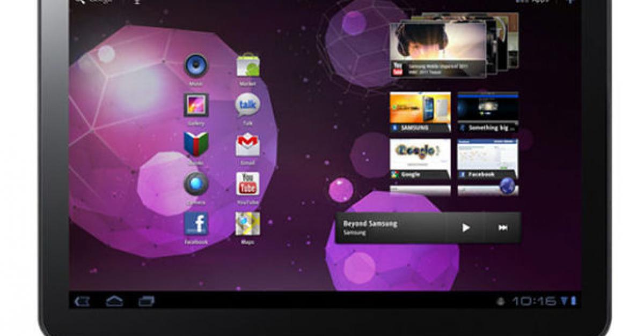Open the Google bookmark thumbnail

[x=420, y=159]
